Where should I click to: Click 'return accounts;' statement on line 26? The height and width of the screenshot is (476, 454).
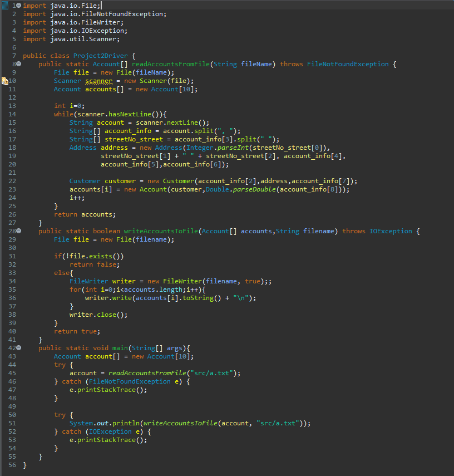click(85, 214)
